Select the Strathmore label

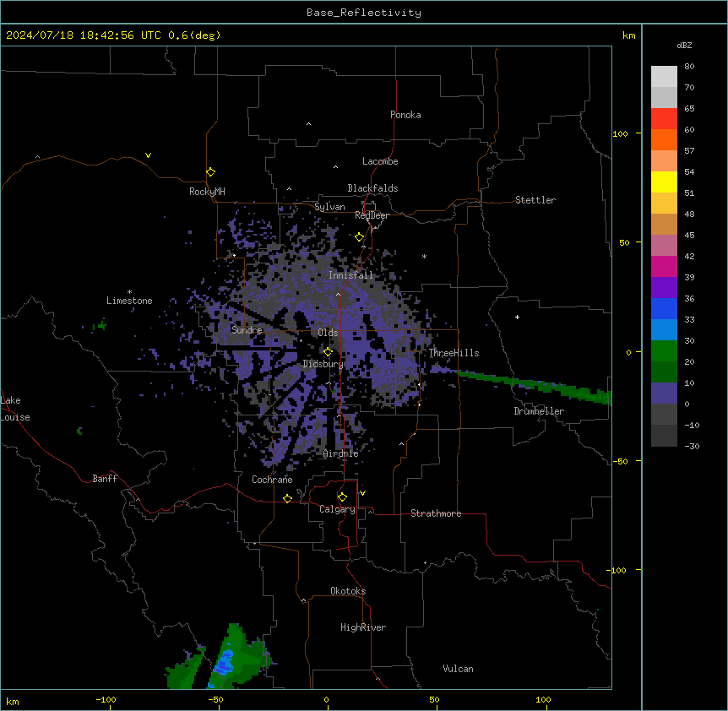point(436,513)
